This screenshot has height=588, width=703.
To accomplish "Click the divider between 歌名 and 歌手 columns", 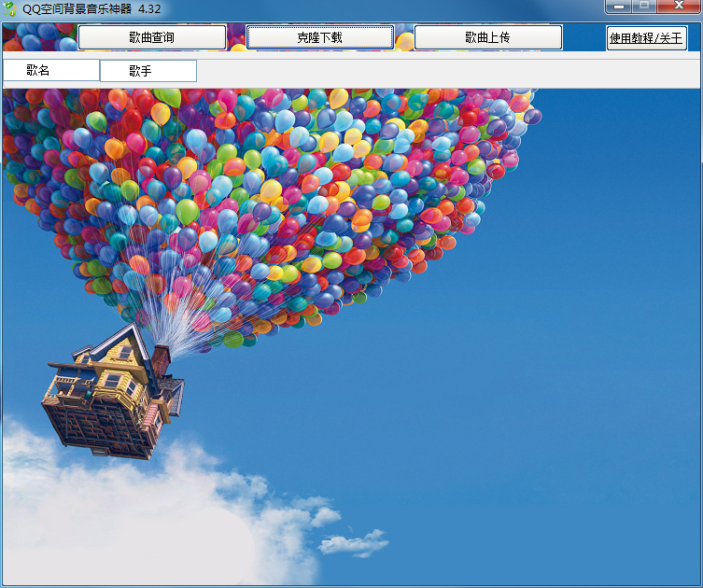I will click(x=99, y=71).
